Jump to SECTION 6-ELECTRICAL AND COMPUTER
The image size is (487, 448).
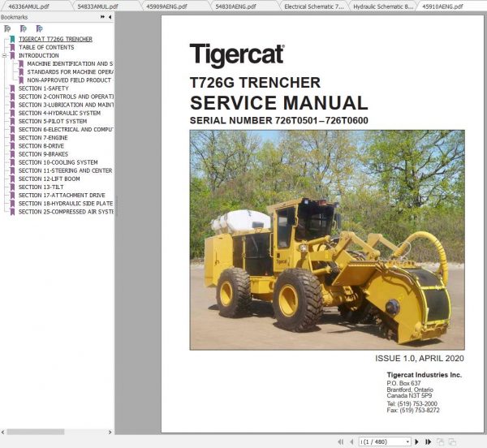(66, 130)
